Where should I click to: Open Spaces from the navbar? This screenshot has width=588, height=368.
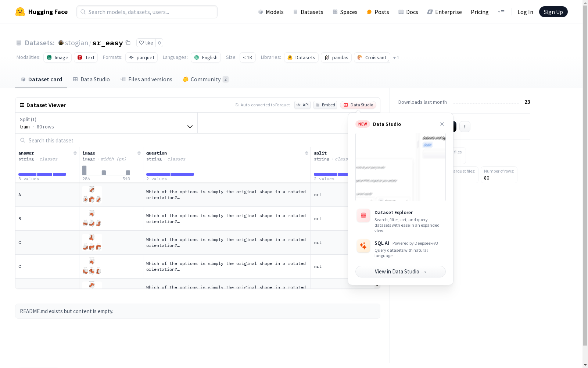point(345,12)
